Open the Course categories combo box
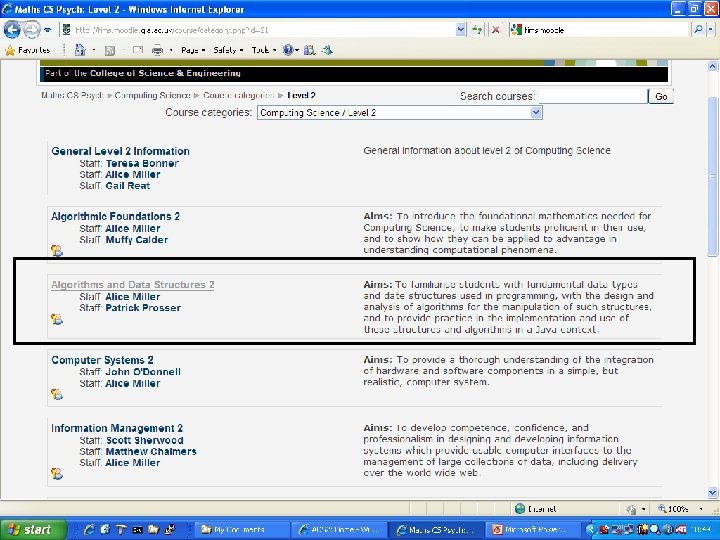 [399, 112]
